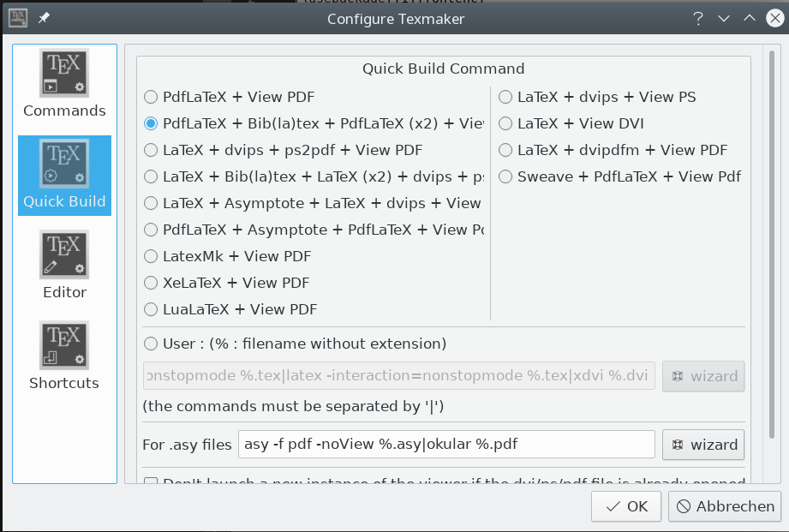Select LaTeX + View DVI option

506,123
